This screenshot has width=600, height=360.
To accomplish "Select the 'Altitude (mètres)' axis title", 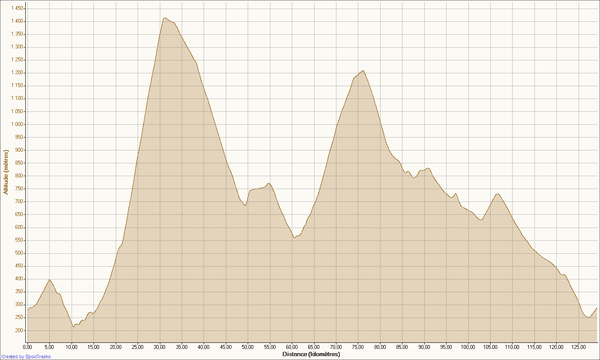I will tap(6, 172).
